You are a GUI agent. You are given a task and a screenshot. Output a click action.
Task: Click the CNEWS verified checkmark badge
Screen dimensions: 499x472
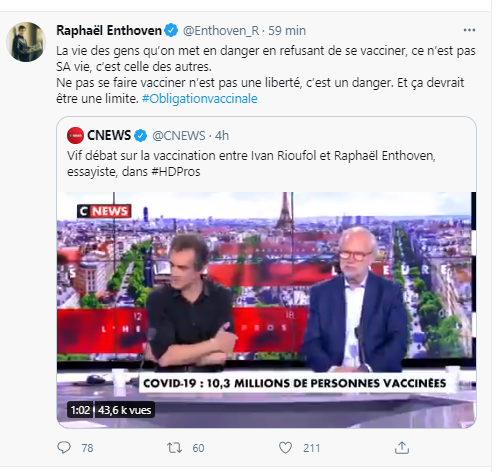point(140,136)
